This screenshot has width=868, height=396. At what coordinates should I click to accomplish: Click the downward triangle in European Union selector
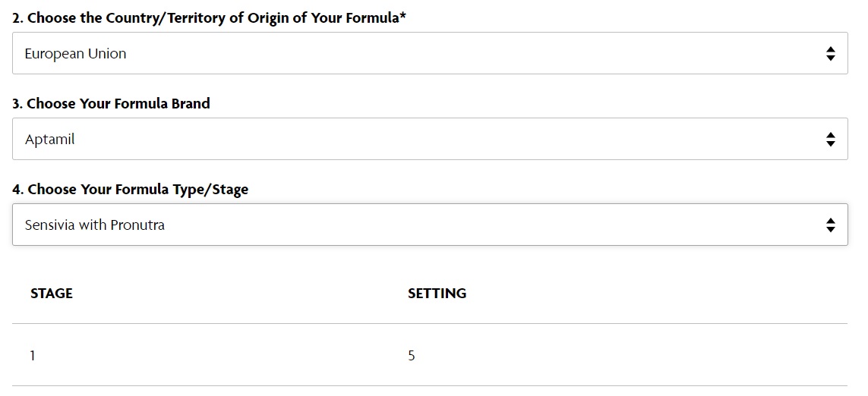click(830, 58)
